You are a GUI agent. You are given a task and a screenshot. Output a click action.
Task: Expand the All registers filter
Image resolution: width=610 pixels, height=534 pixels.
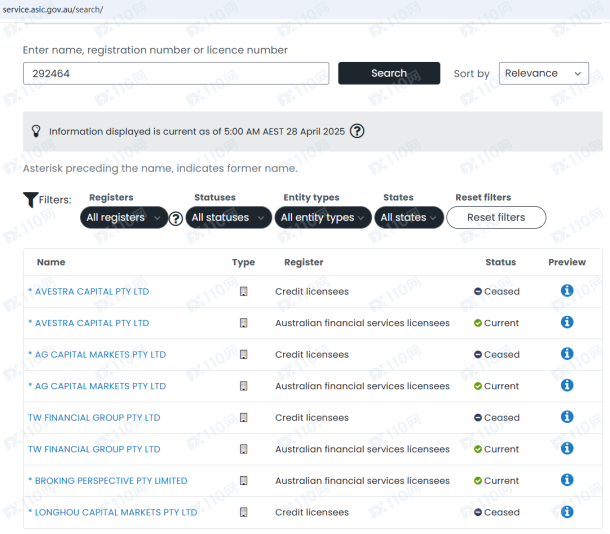tap(124, 217)
